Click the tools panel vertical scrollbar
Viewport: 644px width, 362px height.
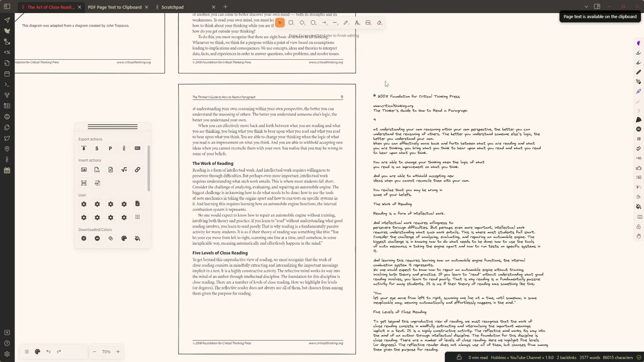(x=148, y=168)
